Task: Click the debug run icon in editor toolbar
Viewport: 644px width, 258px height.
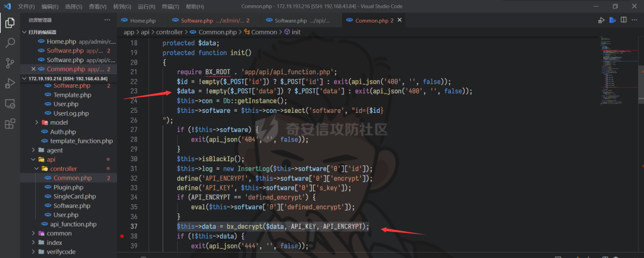Action: 601,20
